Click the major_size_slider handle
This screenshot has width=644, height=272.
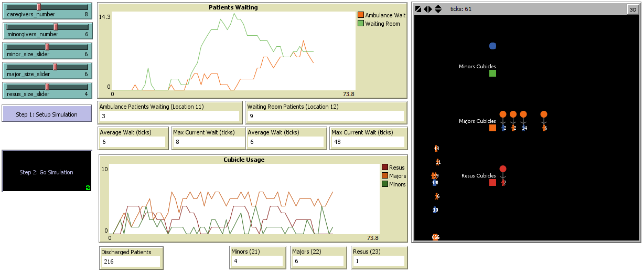point(55,67)
